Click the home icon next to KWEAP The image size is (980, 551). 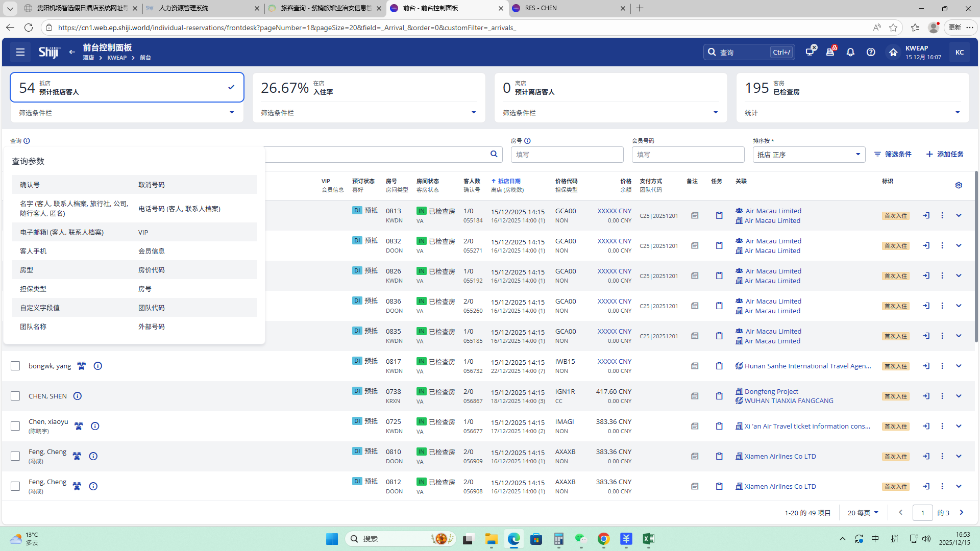(893, 52)
